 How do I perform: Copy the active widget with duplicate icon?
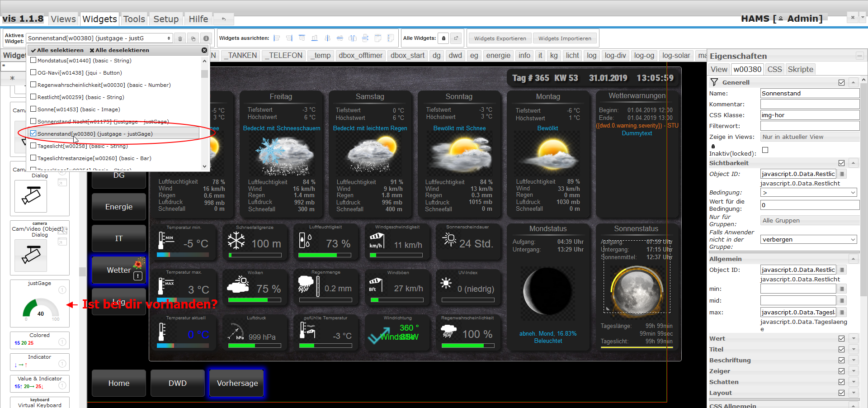[x=193, y=38]
